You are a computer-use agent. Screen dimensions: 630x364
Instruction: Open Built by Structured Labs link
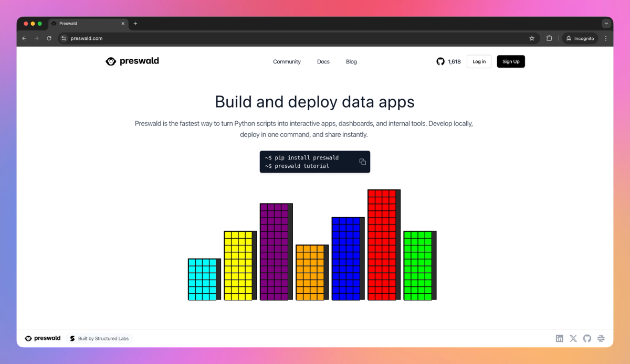(99, 338)
